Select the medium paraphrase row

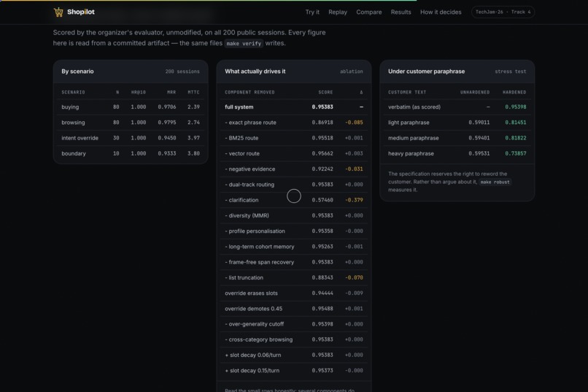coord(457,138)
